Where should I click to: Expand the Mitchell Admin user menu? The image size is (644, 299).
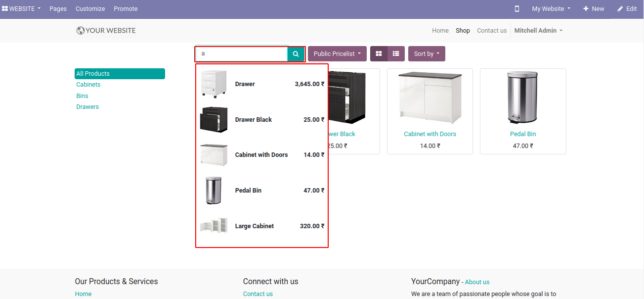[538, 31]
